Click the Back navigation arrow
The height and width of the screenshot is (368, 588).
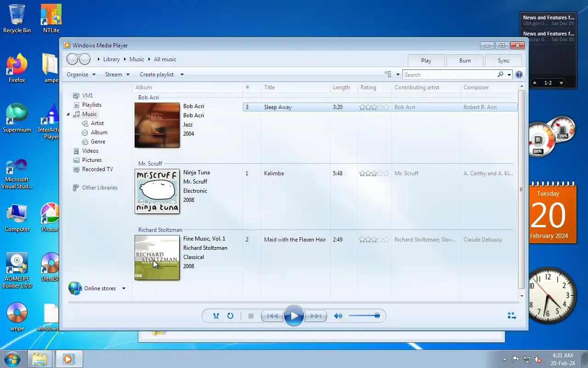tap(73, 59)
